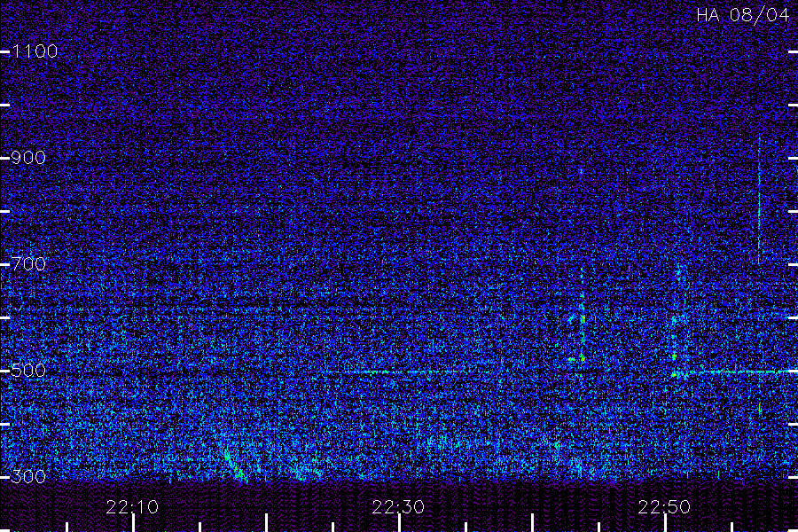Click the 500 frequency axis label
Screen dimensions: 798x532
tap(28, 370)
